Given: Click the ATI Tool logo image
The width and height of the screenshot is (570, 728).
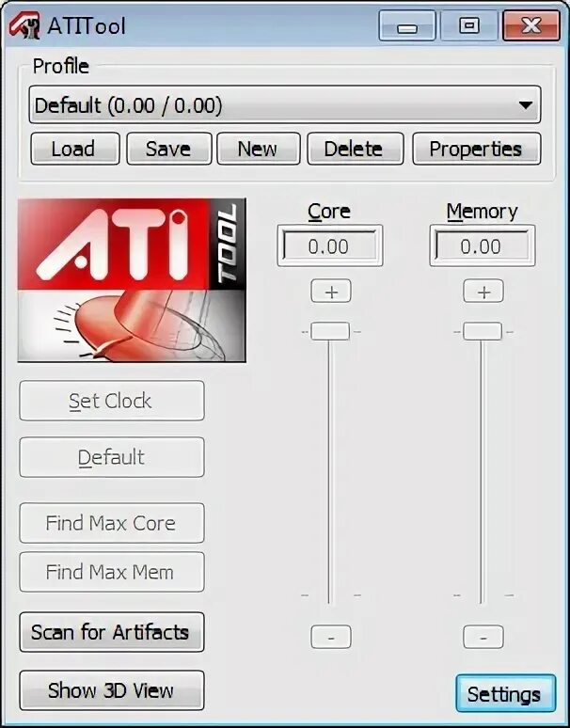Looking at the screenshot, I should (132, 280).
